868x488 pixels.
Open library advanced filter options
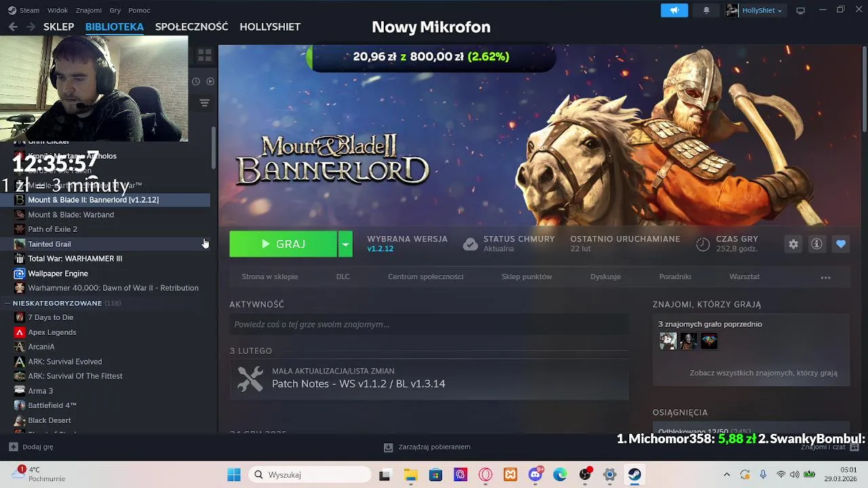click(204, 103)
